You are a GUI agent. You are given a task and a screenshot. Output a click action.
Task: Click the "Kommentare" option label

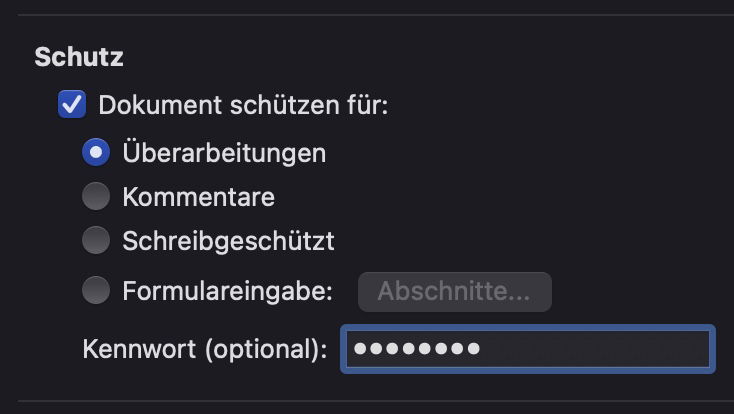[198, 197]
